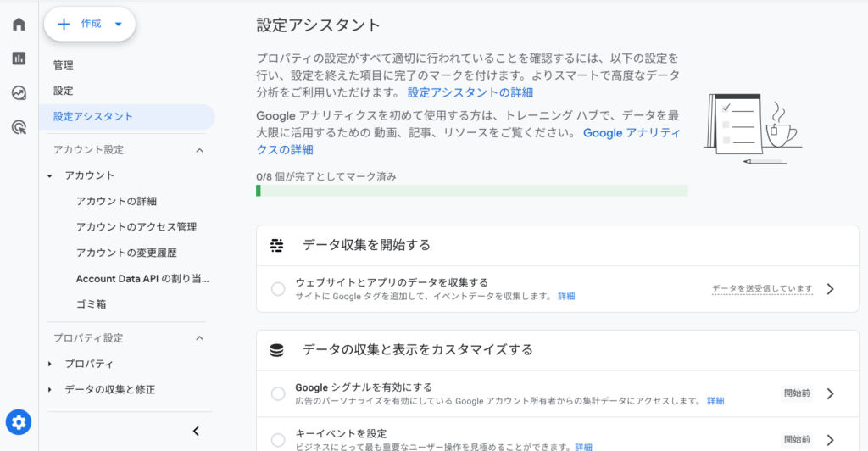Open the Home icon in left rail
Image resolution: width=868 pixels, height=451 pixels.
click(x=19, y=24)
